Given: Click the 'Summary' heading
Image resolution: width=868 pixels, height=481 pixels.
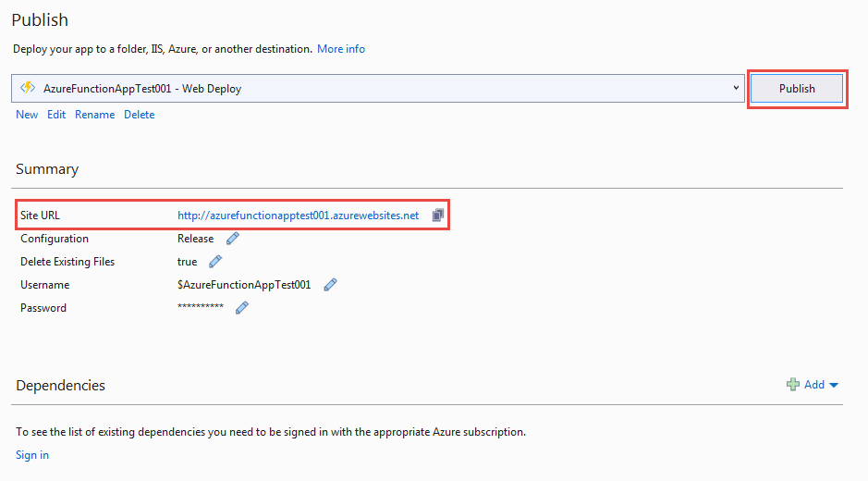Looking at the screenshot, I should 47,169.
